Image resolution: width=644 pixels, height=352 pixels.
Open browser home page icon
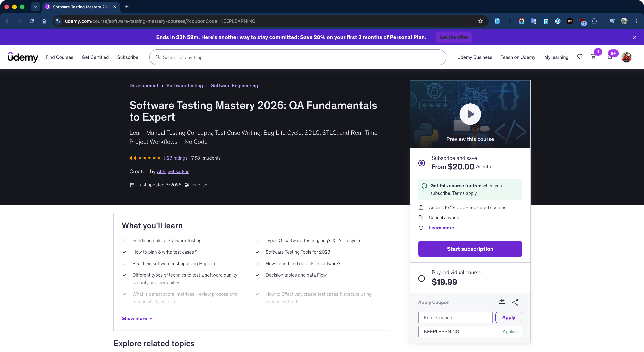pyautogui.click(x=44, y=21)
